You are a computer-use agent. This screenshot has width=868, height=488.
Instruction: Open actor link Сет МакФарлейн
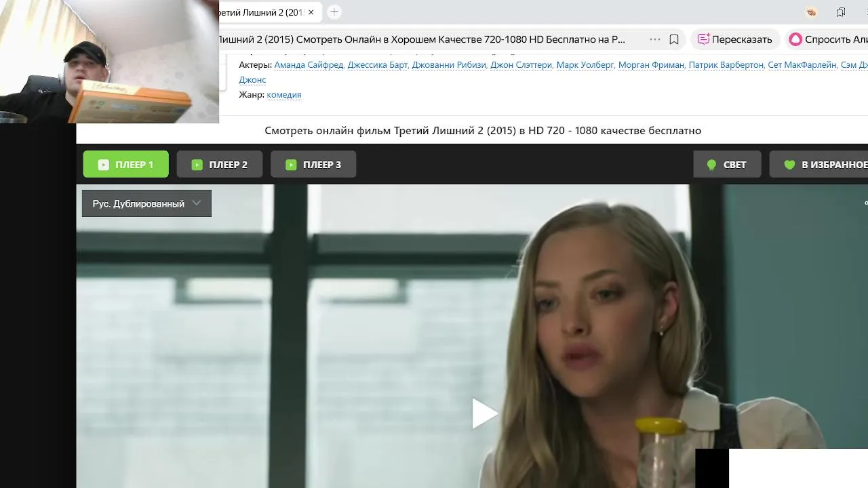pyautogui.click(x=802, y=65)
